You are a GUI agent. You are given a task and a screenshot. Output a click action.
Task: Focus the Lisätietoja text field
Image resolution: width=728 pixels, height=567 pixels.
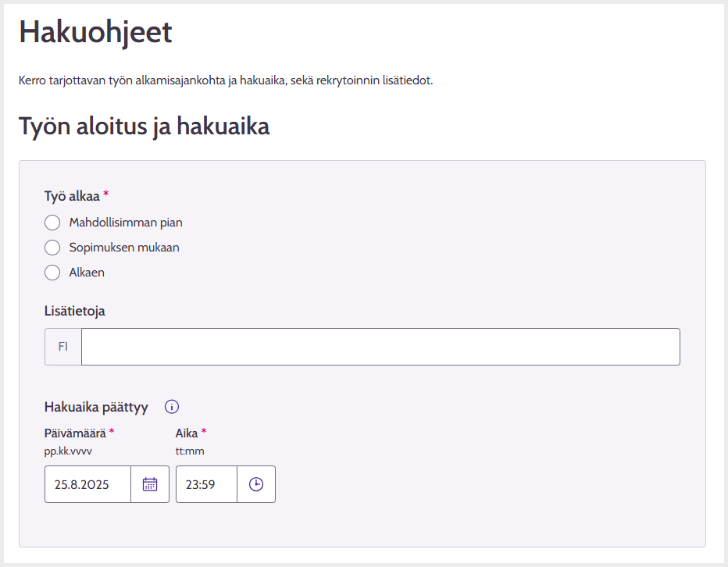380,347
